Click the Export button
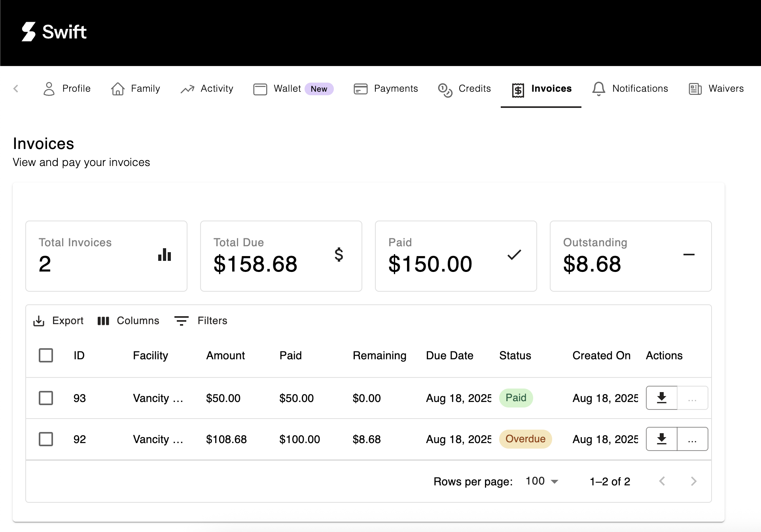761x532 pixels. pyautogui.click(x=59, y=321)
